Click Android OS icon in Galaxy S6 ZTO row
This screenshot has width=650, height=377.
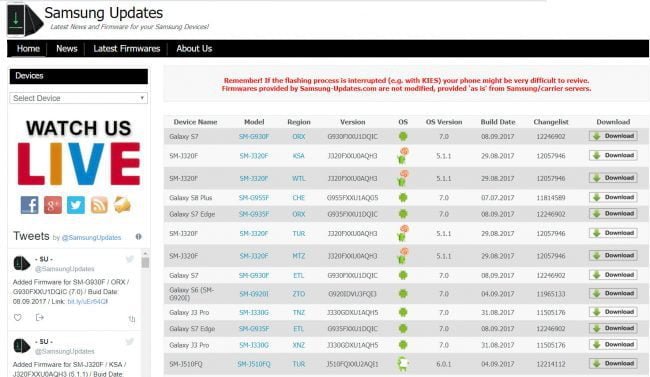pyautogui.click(x=403, y=294)
